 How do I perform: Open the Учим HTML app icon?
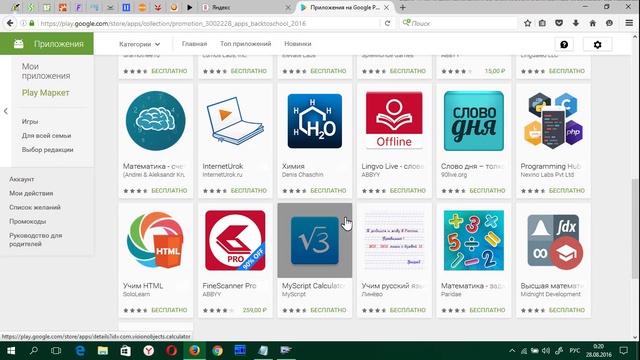(156, 240)
